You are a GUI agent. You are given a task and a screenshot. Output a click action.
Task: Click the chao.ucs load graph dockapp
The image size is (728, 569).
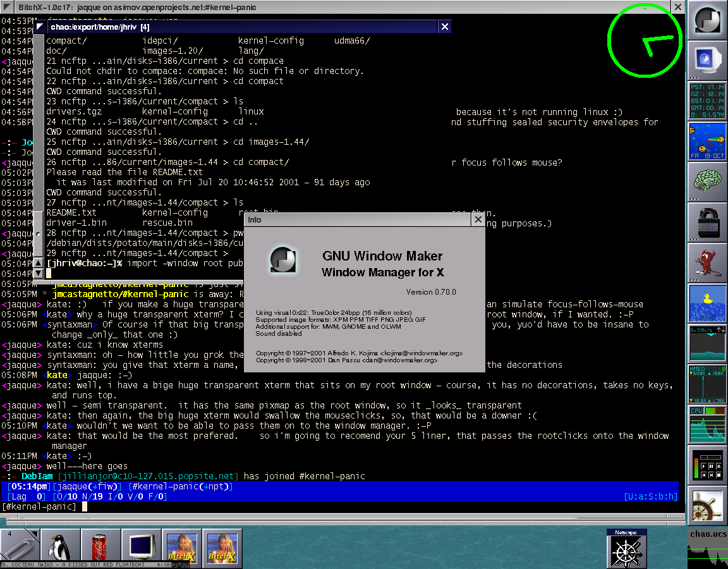(x=708, y=548)
